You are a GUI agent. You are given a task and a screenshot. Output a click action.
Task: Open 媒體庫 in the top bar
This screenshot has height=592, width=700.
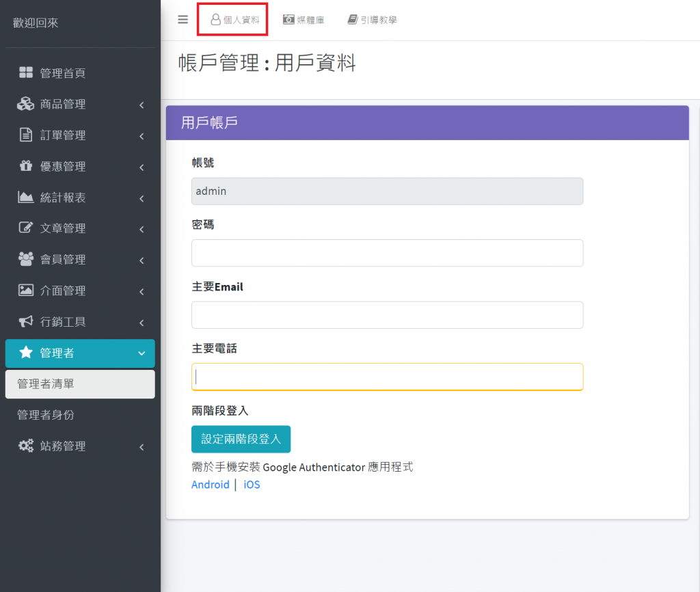[304, 20]
